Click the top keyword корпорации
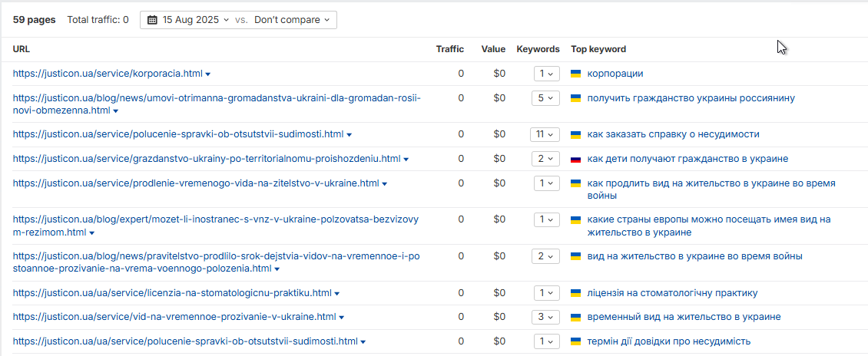Screen dimensions: 868x356 pyautogui.click(x=615, y=74)
